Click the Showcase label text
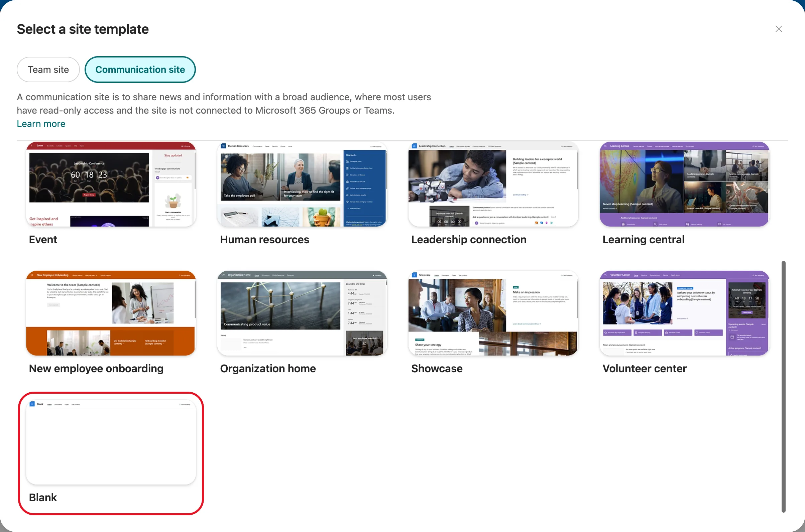The image size is (805, 532). point(437,369)
